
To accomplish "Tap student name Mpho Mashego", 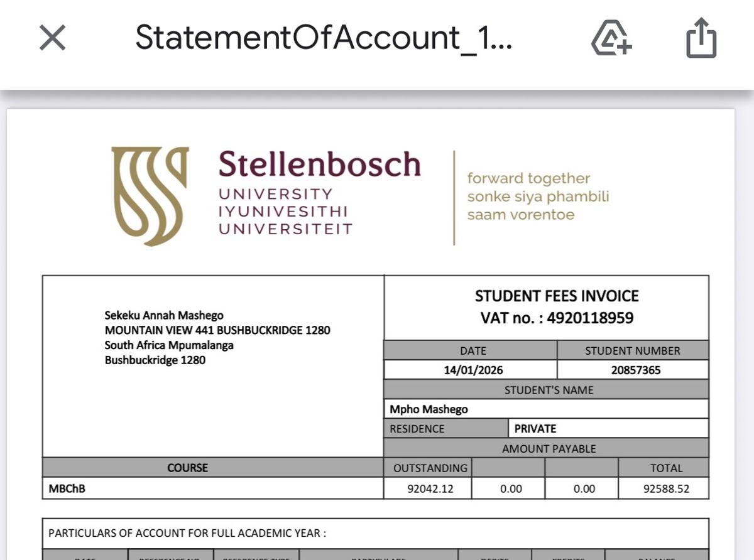I will (429, 409).
